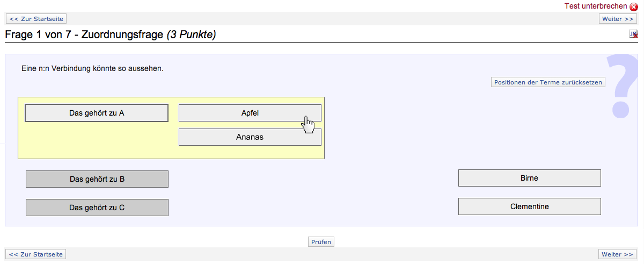This screenshot has height=264, width=644.
Task: Select the Birne term
Action: (529, 178)
